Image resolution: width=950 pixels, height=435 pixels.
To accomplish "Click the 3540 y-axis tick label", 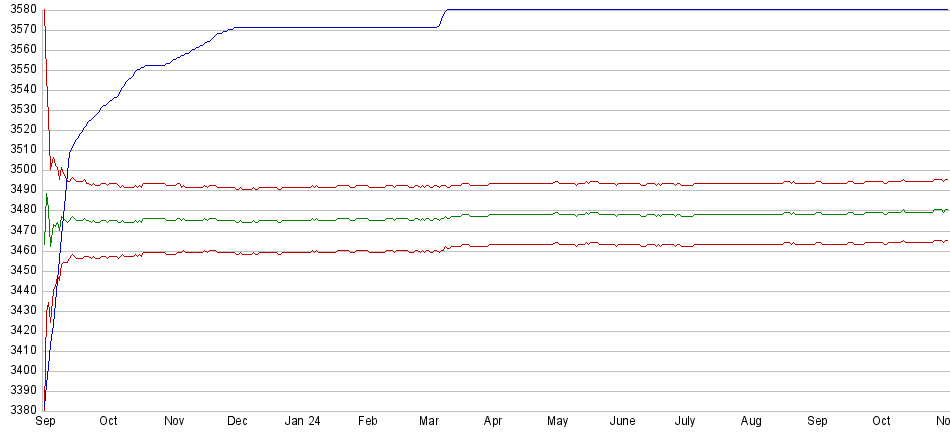I will (x=19, y=89).
